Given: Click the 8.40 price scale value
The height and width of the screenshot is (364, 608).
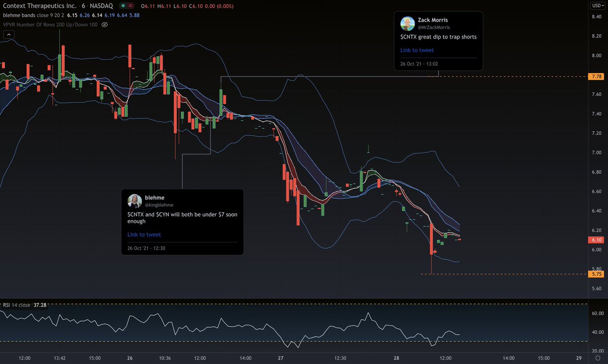Looking at the screenshot, I should point(596,17).
